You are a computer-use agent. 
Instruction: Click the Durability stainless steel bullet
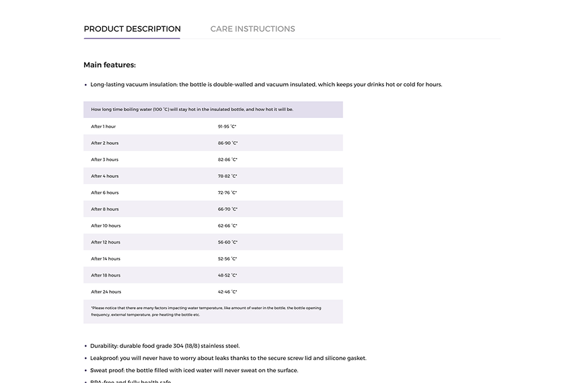(165, 346)
